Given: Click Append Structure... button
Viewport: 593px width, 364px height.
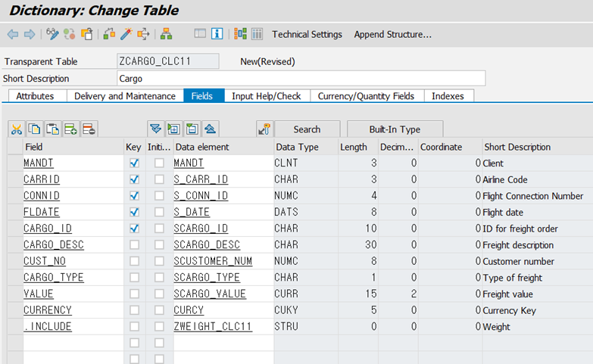Looking at the screenshot, I should coord(393,34).
